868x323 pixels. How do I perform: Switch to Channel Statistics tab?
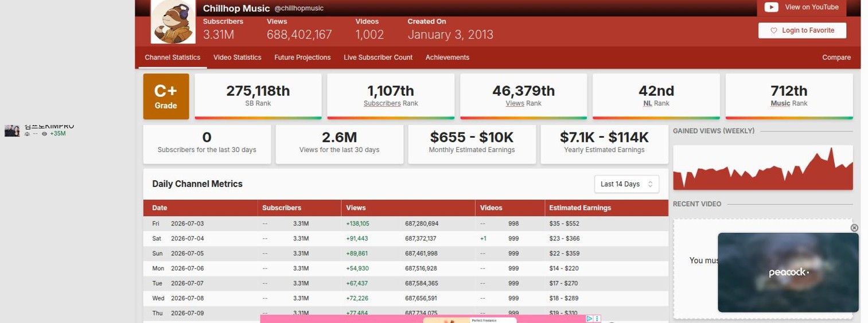tap(172, 57)
